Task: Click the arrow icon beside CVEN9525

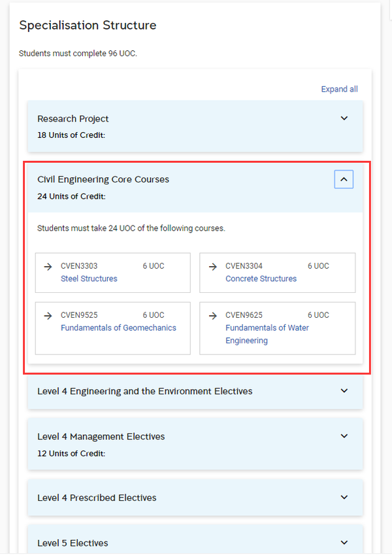Action: point(48,316)
